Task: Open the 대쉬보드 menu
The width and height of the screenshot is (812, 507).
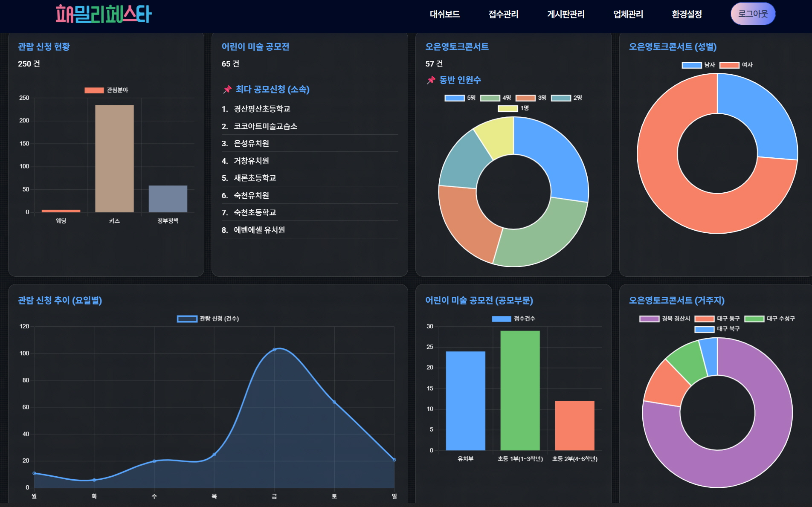Action: pos(444,14)
